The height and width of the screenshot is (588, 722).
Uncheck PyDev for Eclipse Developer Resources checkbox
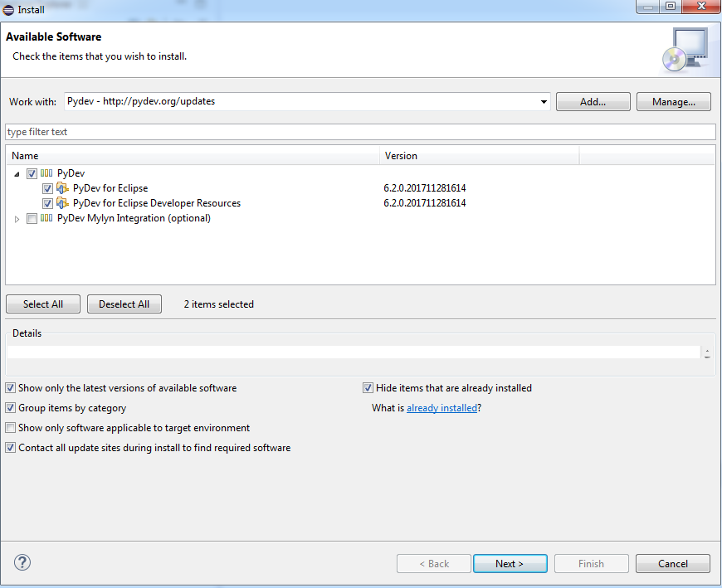tap(47, 203)
